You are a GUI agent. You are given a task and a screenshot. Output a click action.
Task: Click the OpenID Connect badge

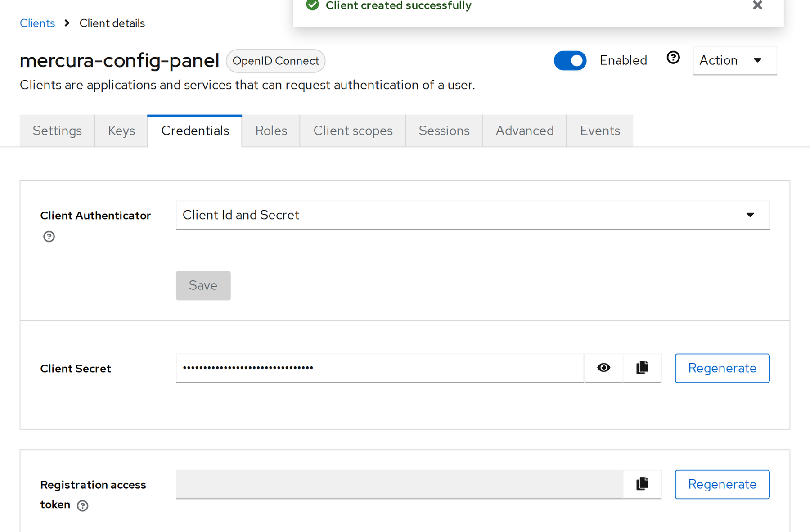[x=275, y=61]
